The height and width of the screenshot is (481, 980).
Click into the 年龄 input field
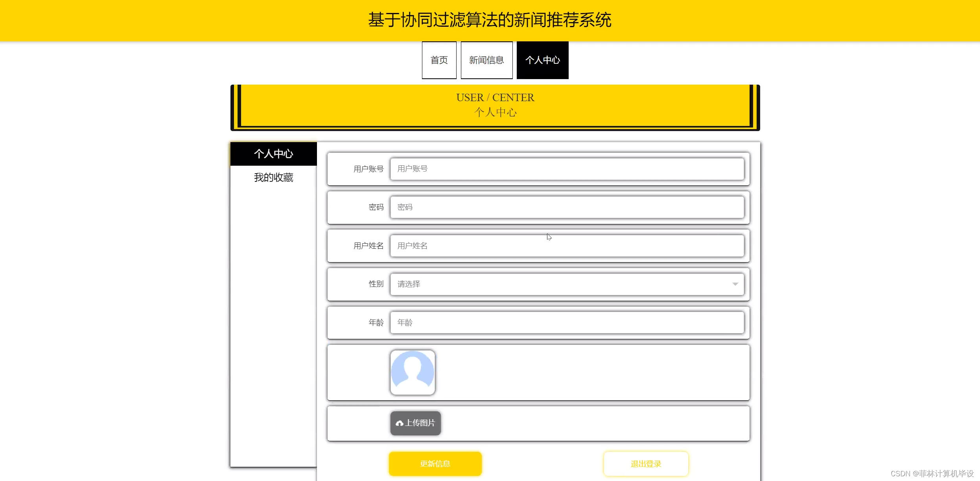pyautogui.click(x=567, y=323)
